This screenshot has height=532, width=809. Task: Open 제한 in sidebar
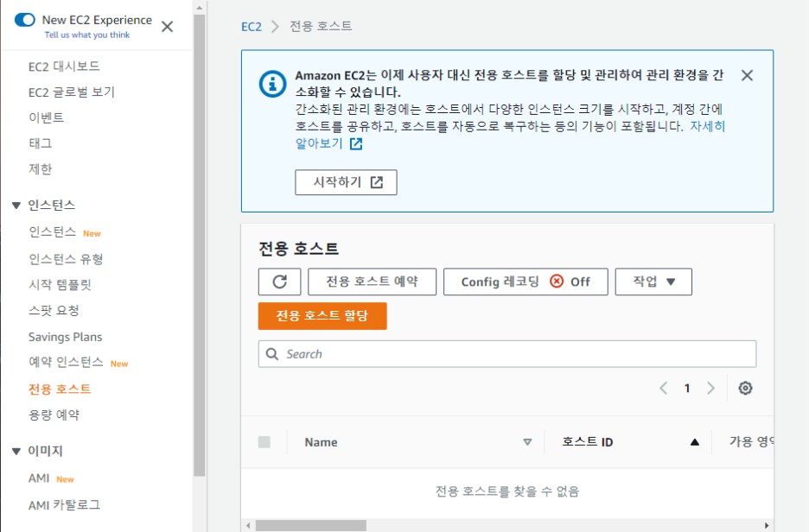tap(41, 169)
